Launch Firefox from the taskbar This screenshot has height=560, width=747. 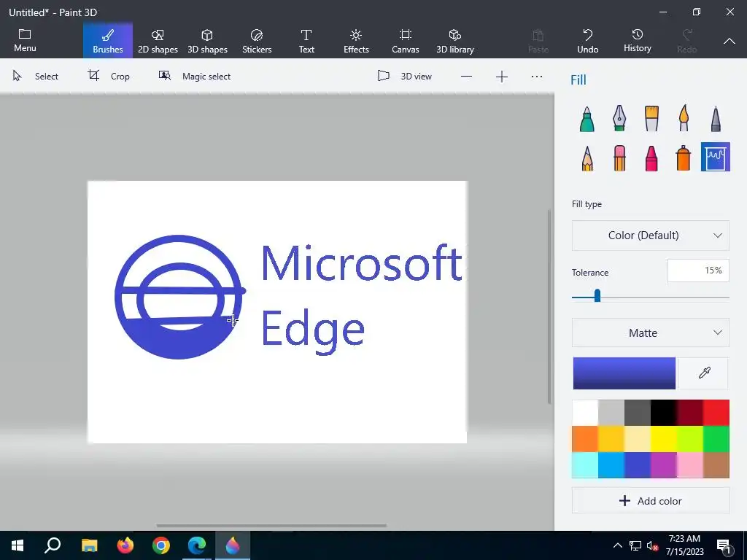point(125,545)
